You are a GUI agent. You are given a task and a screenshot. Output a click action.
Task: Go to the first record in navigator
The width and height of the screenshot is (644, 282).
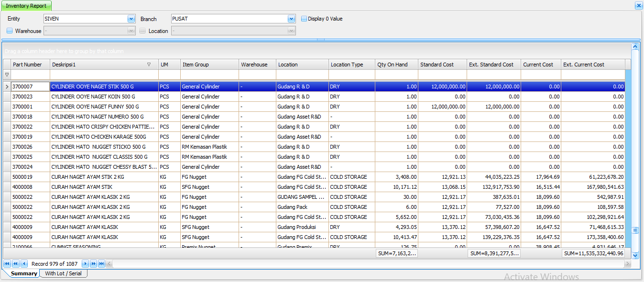pyautogui.click(x=7, y=263)
